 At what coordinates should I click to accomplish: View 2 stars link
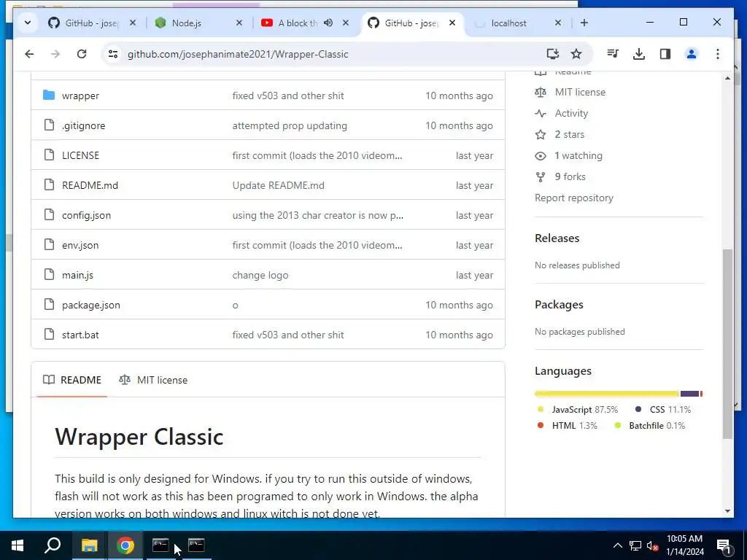pyautogui.click(x=569, y=134)
